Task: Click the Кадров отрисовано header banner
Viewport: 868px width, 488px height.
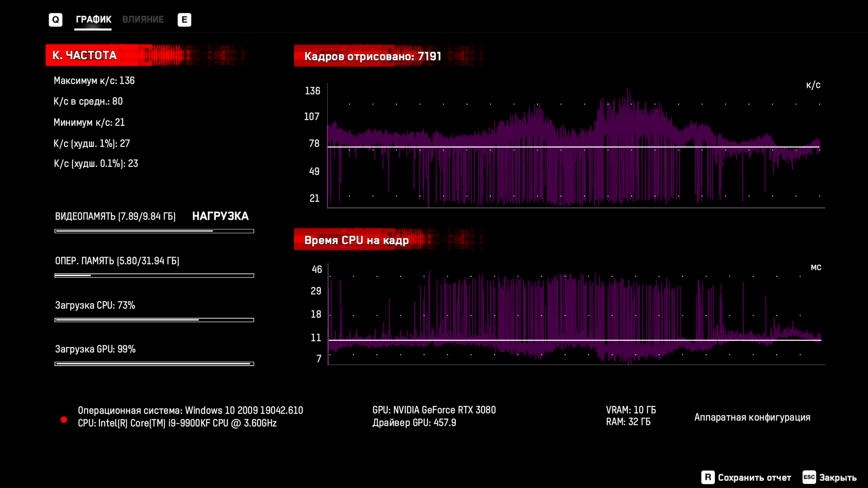Action: click(372, 56)
